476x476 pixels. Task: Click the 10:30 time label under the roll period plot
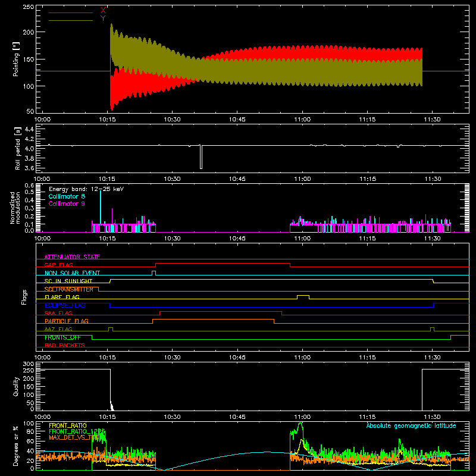point(172,179)
